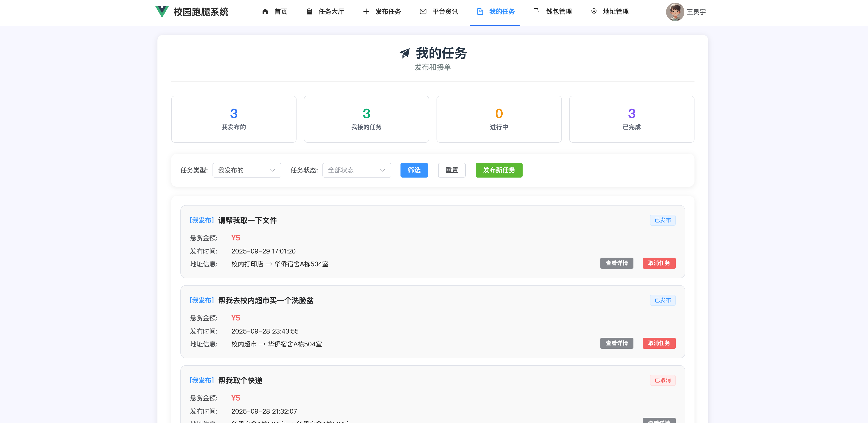Expand the 任务类型 dropdown showing 我发布的

[246, 170]
